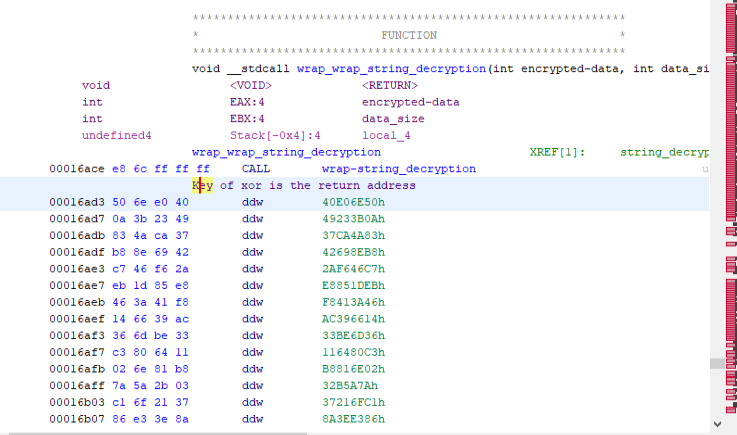Select address 00016ad7
This screenshot has width=737, height=435.
coord(77,219)
